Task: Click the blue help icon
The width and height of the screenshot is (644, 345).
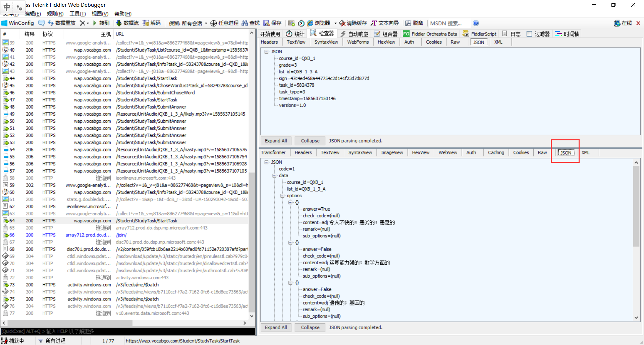Action: tap(476, 23)
